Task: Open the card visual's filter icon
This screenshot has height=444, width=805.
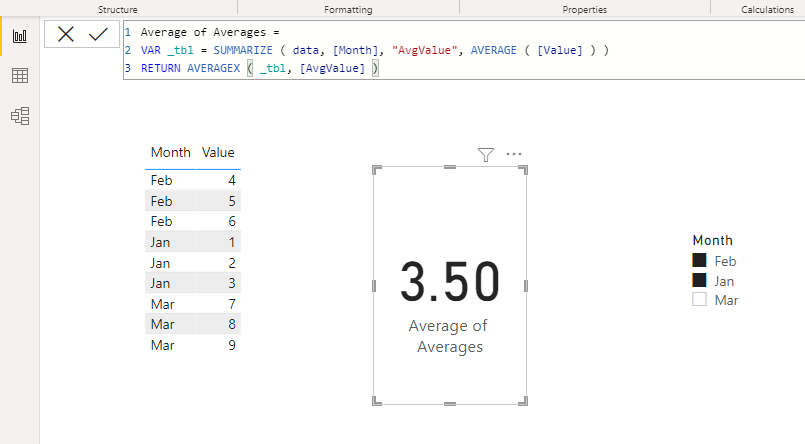Action: [x=486, y=155]
